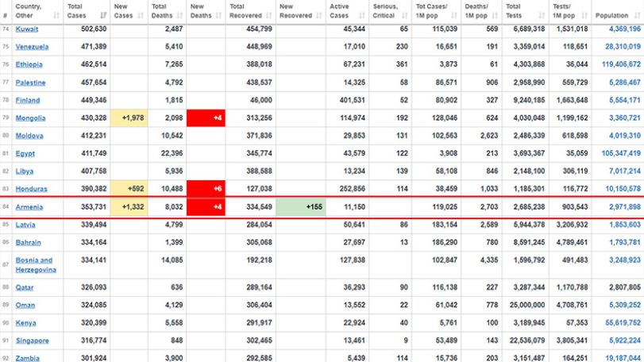Select Finland active cases value 401,531

pyautogui.click(x=352, y=100)
